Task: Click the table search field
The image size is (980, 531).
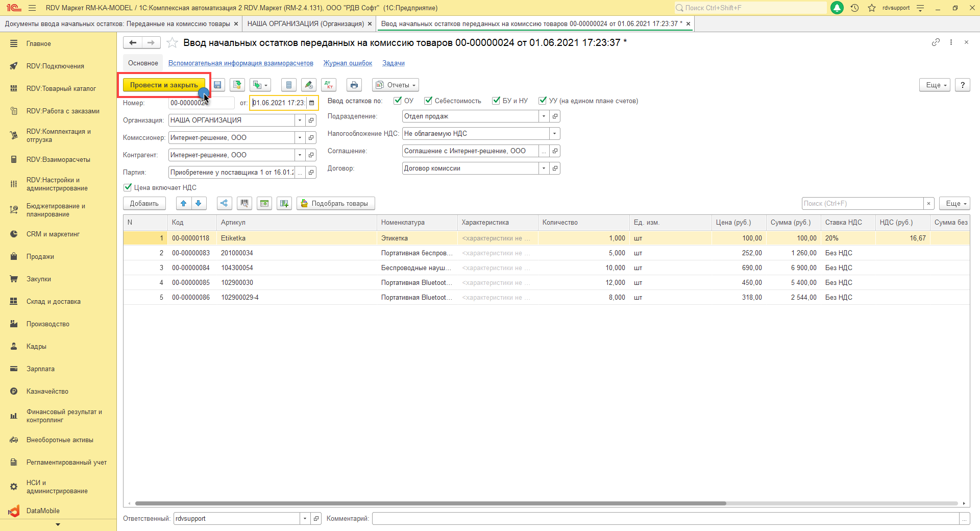Action: click(x=862, y=204)
